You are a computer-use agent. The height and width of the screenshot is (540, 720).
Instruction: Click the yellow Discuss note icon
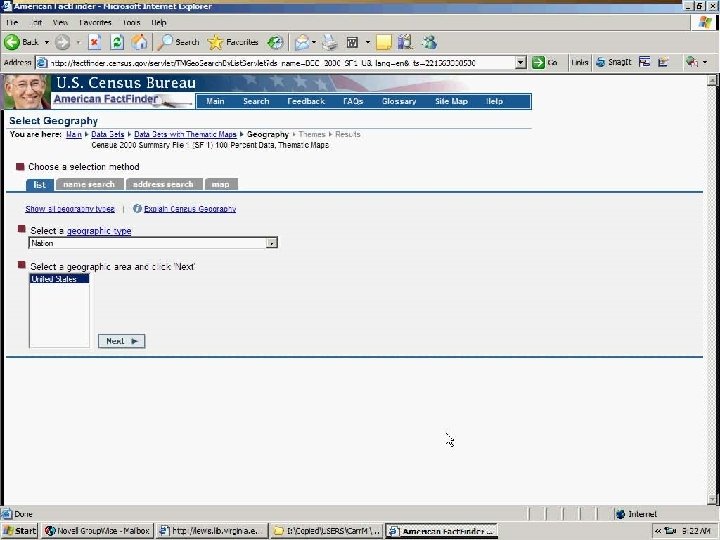384,42
